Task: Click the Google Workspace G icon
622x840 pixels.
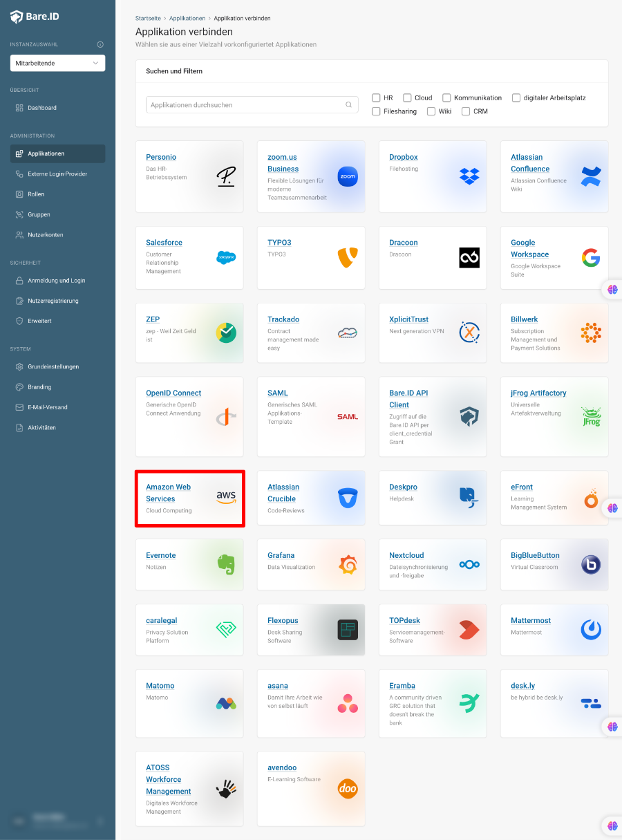Action: coord(591,258)
